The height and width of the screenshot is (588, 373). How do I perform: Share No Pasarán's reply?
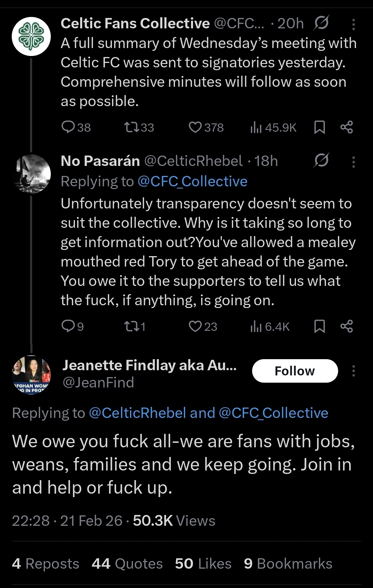pyautogui.click(x=346, y=326)
